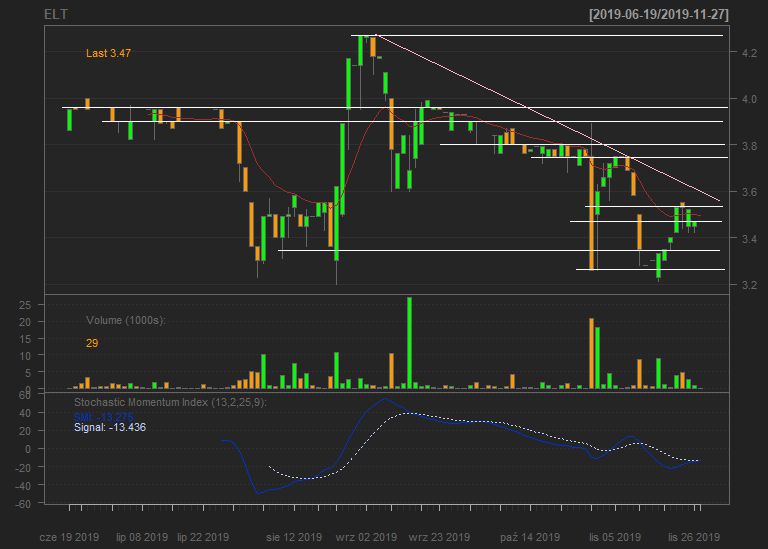This screenshot has height=549, width=768.
Task: Click the tallest green volume bar in September
Action: (409, 343)
